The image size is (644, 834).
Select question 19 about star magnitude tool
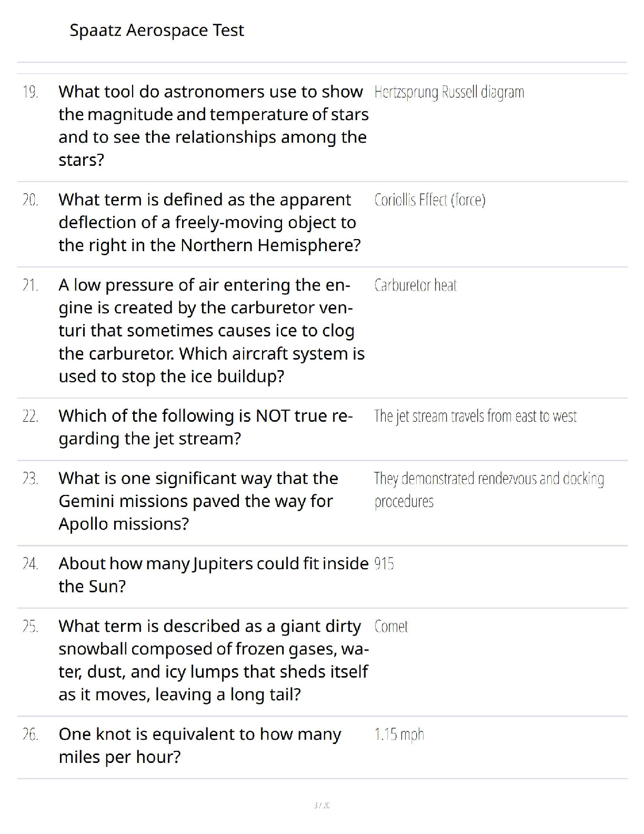tap(214, 125)
